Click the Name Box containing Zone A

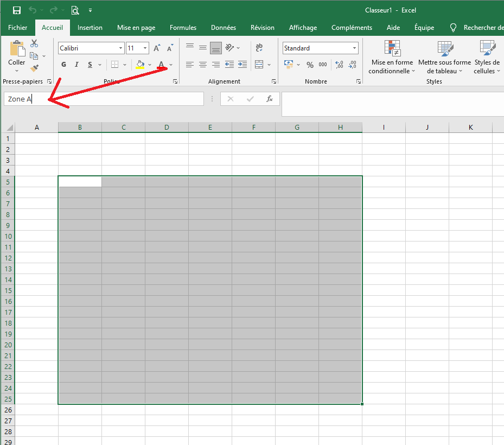click(x=104, y=99)
